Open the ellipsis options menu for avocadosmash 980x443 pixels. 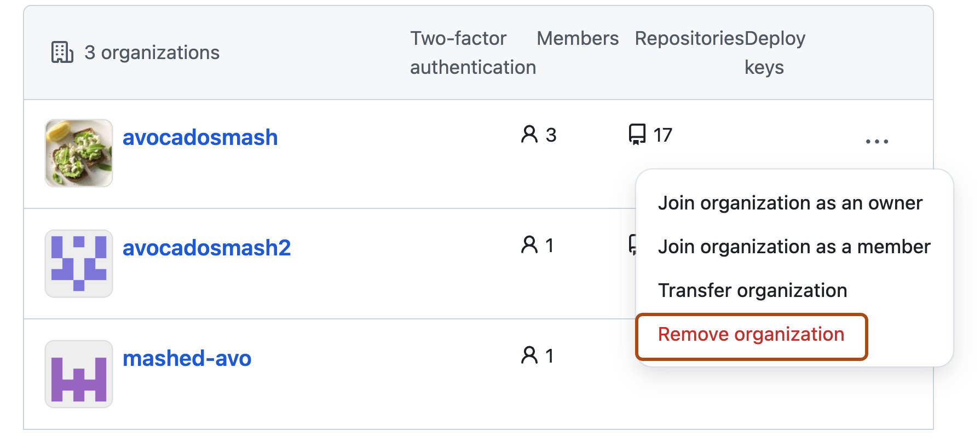pos(877,141)
